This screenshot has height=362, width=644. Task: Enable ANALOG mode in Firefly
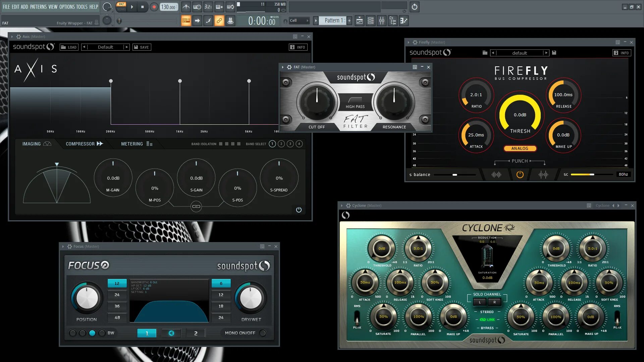point(520,148)
